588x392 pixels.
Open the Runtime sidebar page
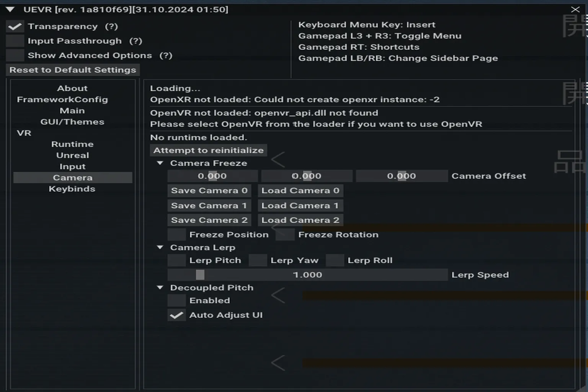pyautogui.click(x=72, y=144)
